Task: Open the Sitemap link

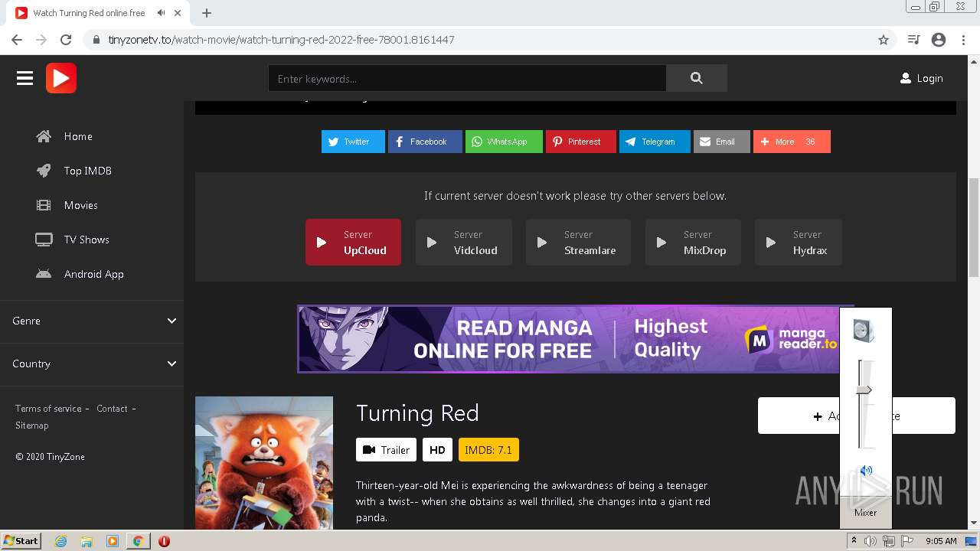Action: point(31,425)
